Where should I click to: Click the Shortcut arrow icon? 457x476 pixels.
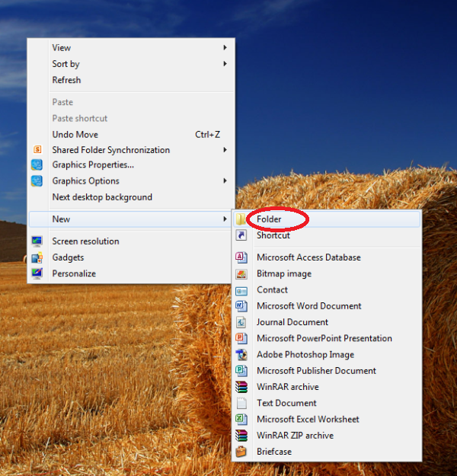(241, 235)
